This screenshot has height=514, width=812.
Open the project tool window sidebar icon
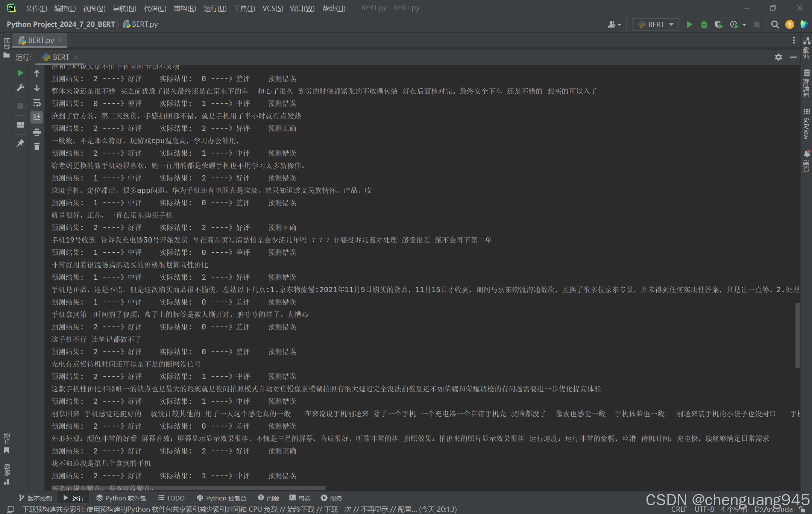pyautogui.click(x=6, y=48)
